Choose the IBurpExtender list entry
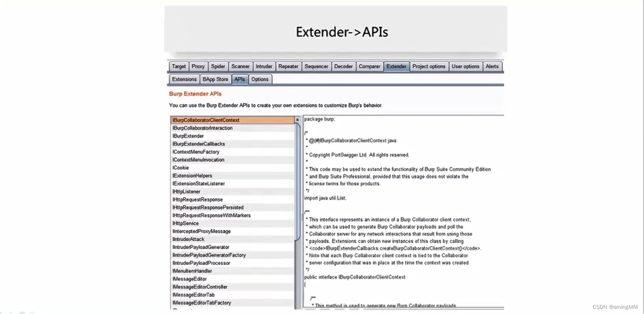This screenshot has height=314, width=644. point(232,136)
